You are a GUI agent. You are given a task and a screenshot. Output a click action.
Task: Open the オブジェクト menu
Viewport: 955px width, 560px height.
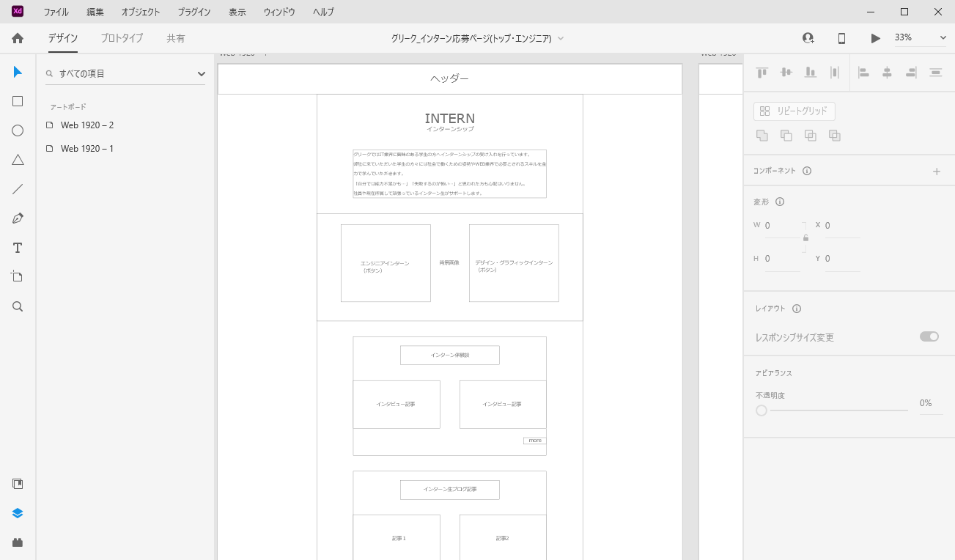coord(141,12)
